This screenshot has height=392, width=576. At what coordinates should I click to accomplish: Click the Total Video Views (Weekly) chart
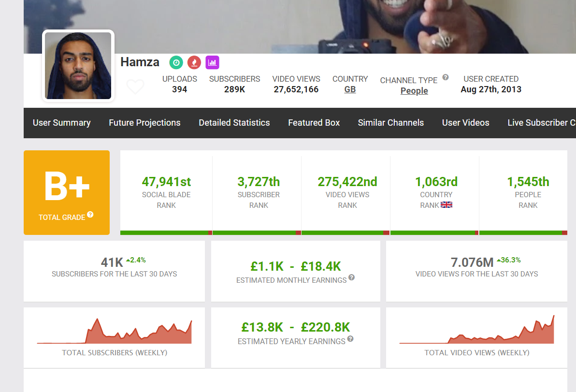tap(477, 330)
